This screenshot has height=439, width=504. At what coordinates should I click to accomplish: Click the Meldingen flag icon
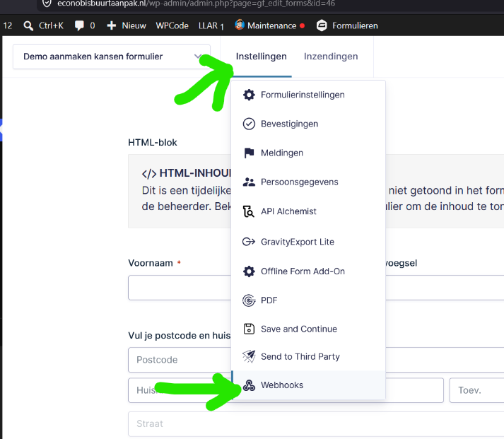click(249, 153)
